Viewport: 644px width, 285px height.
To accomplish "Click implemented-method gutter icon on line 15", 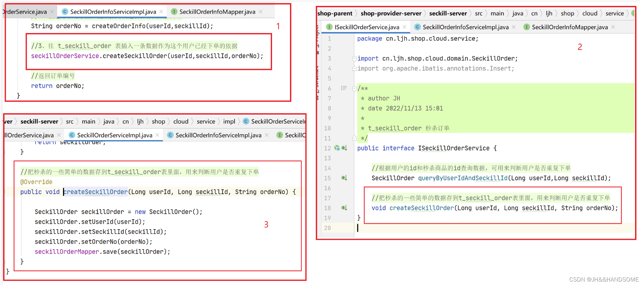I will (x=344, y=178).
